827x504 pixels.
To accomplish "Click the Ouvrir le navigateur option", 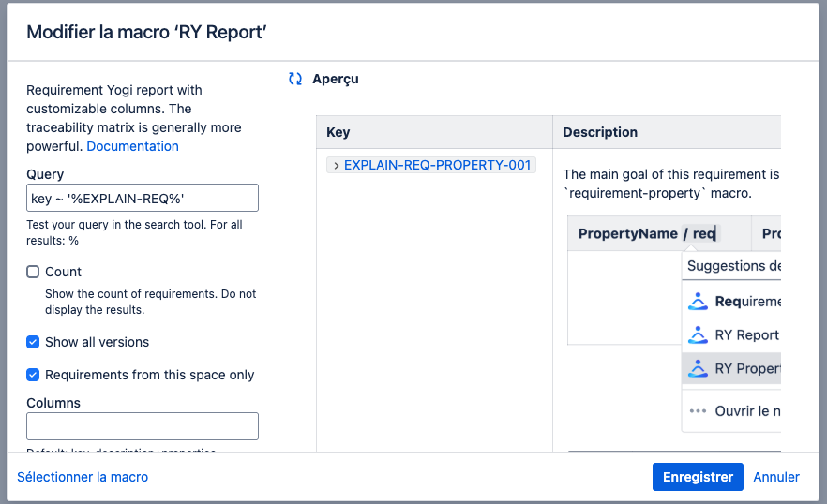I will click(x=746, y=410).
